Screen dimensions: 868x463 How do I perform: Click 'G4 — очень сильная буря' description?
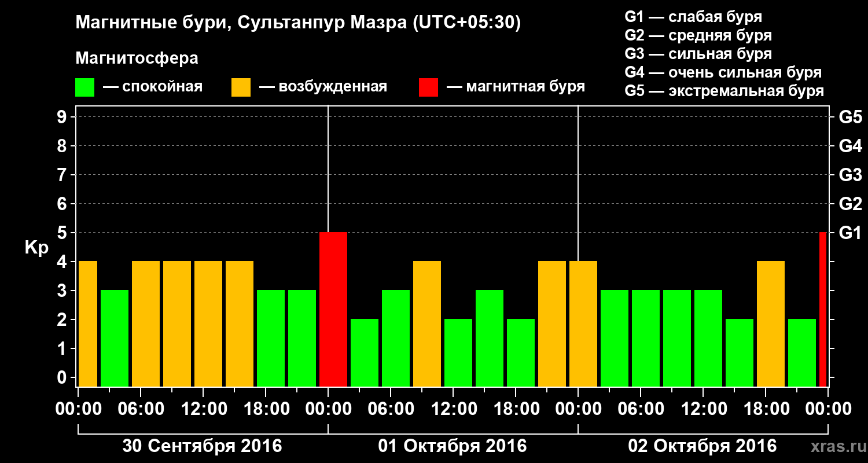(723, 72)
